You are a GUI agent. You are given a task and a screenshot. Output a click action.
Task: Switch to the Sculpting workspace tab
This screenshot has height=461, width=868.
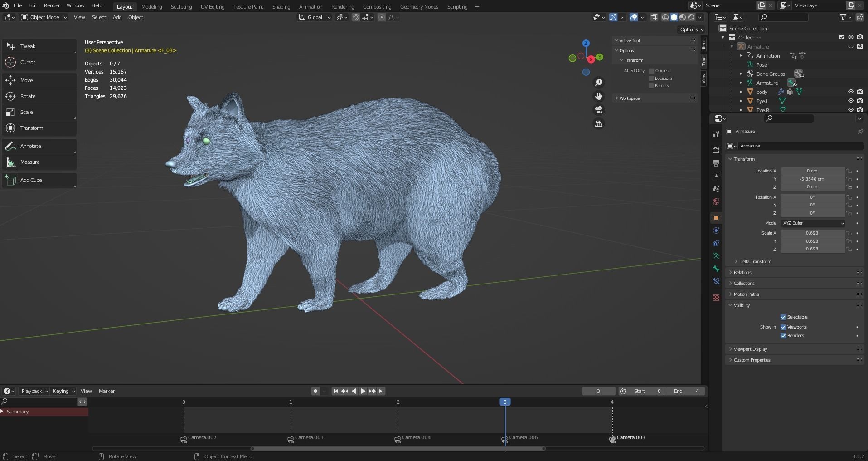click(x=181, y=7)
